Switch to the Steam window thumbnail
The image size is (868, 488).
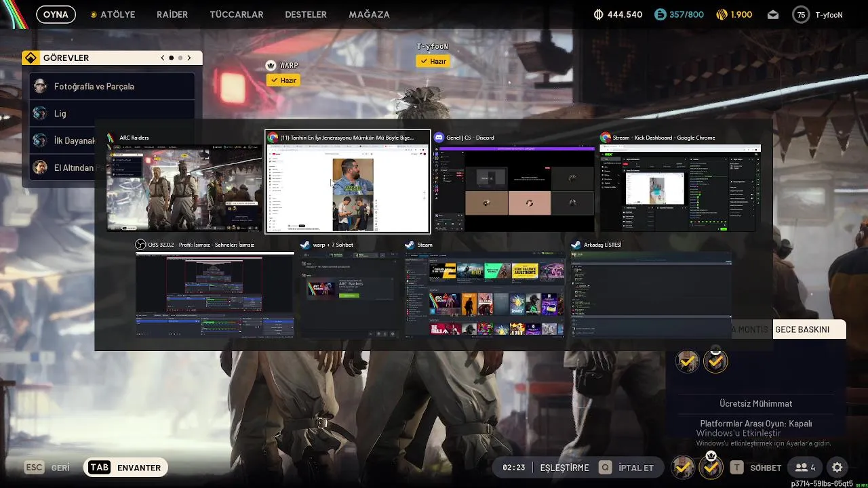pyautogui.click(x=485, y=295)
